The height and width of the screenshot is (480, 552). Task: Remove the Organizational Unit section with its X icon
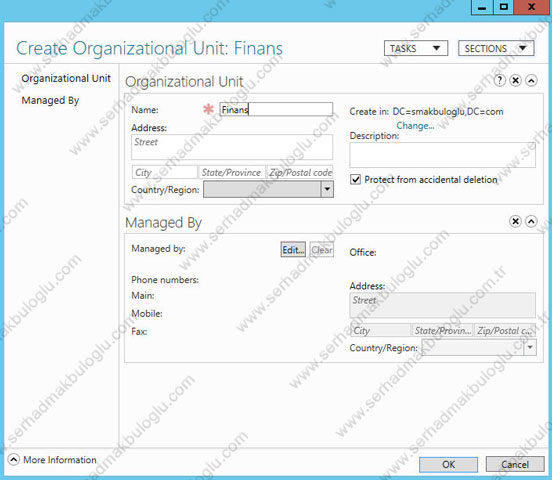[x=515, y=81]
